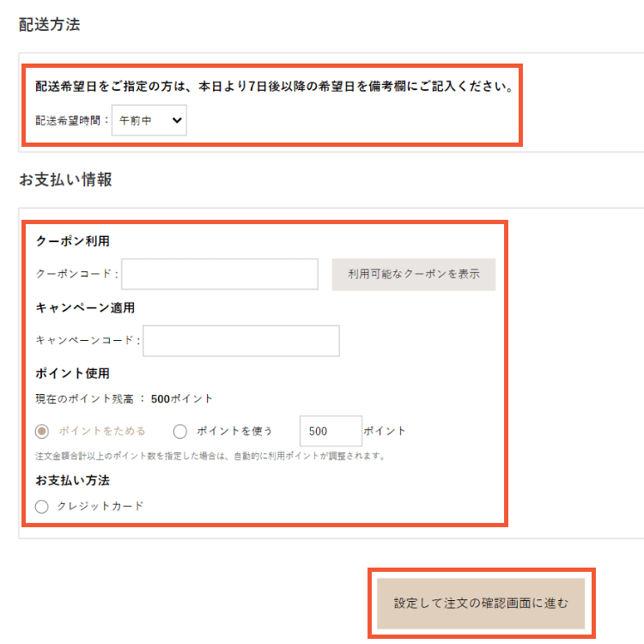Click the クレジットカード label text
644x644 pixels.
click(100, 507)
